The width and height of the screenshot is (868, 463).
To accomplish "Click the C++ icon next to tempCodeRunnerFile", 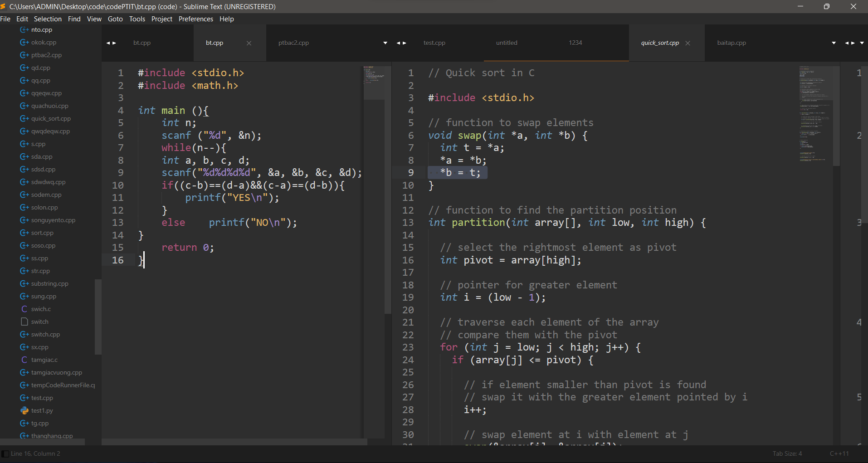I will click(x=24, y=385).
